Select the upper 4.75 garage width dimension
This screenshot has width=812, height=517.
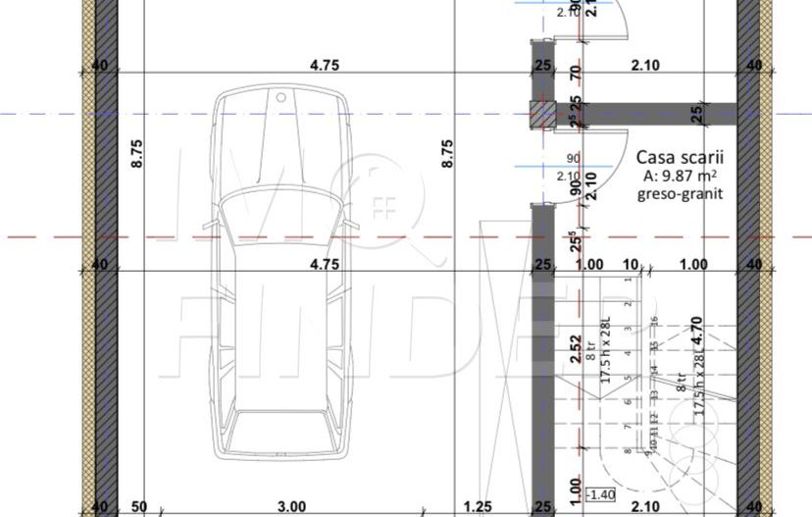tap(324, 66)
